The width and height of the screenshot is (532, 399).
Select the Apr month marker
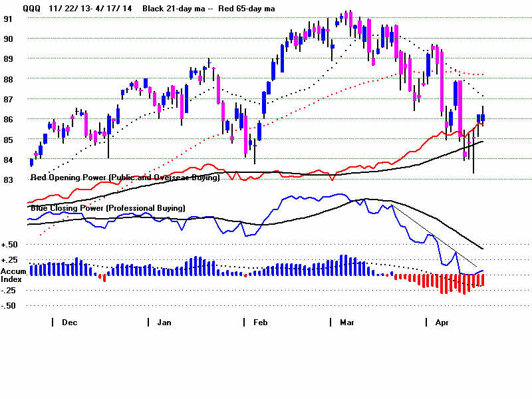(442, 323)
